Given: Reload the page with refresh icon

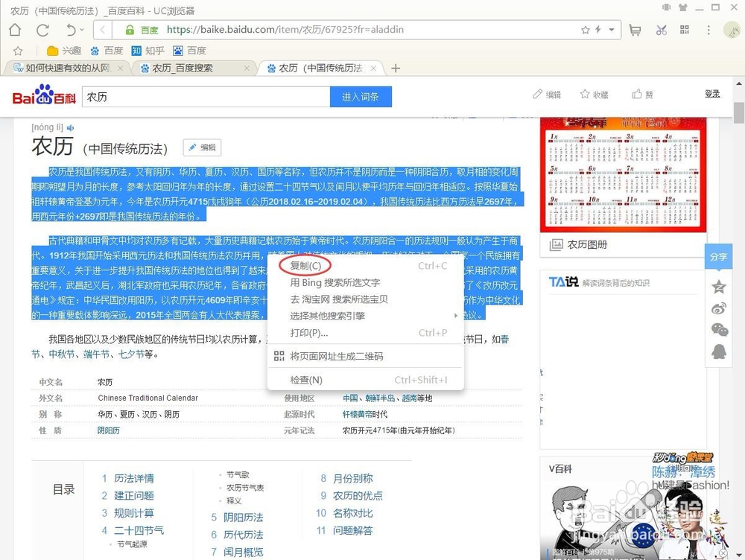Looking at the screenshot, I should pos(42,30).
